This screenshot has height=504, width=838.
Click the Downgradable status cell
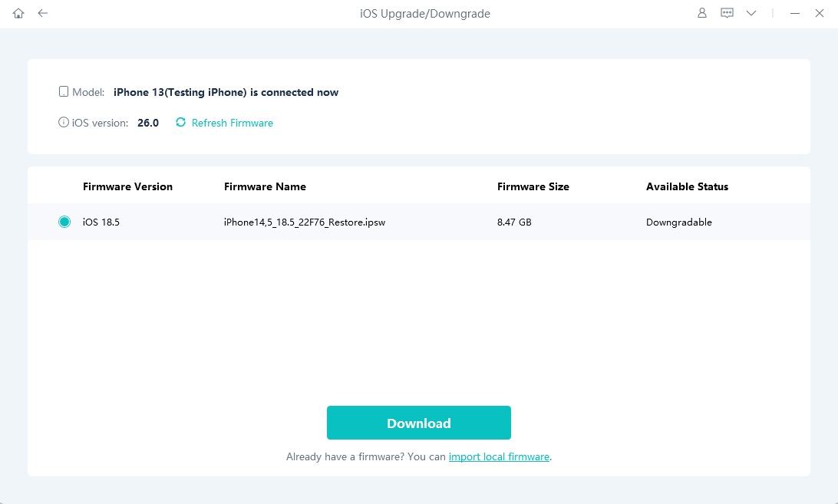pyautogui.click(x=678, y=222)
